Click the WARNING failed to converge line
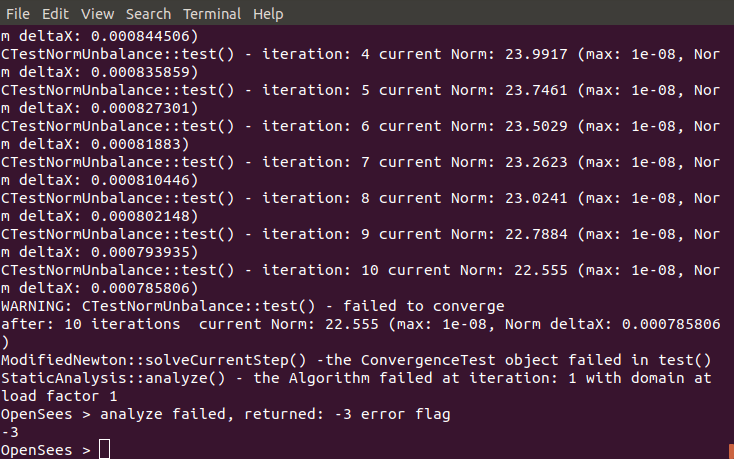 253,306
